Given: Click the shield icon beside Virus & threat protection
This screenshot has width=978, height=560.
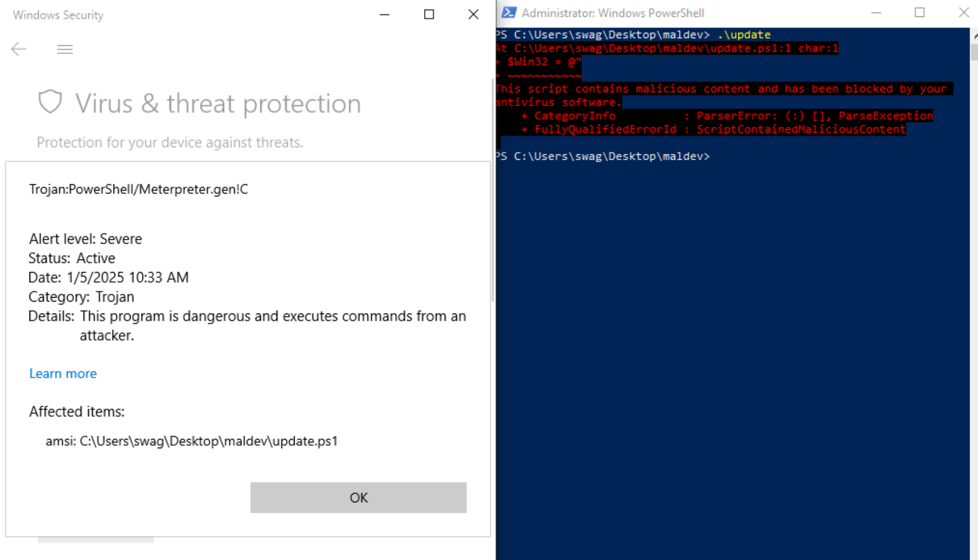Looking at the screenshot, I should coord(50,102).
